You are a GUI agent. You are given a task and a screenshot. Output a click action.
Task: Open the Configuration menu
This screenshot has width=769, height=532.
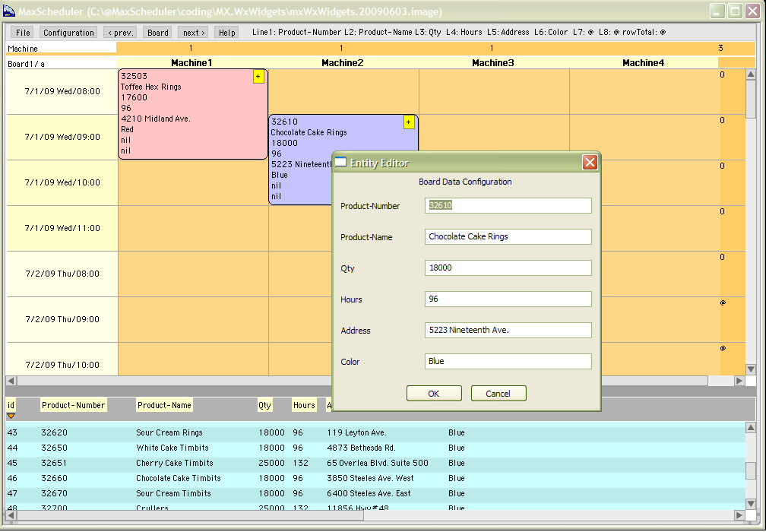[x=68, y=32]
